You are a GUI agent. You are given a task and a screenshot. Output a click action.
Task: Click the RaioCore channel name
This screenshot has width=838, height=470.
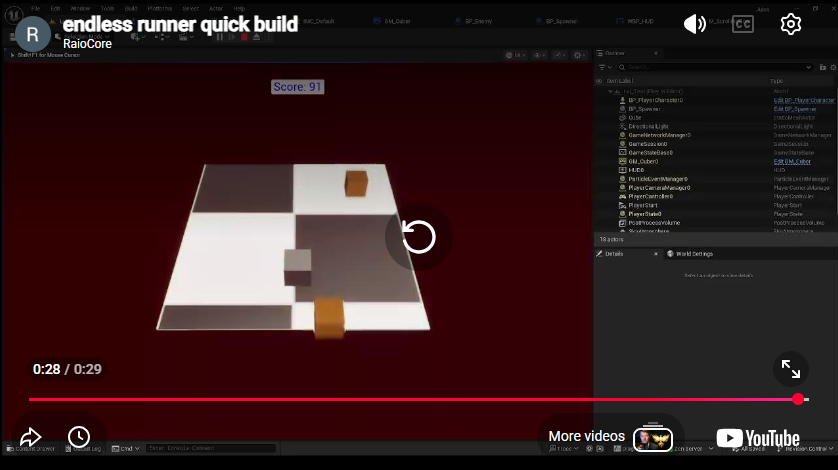(87, 44)
